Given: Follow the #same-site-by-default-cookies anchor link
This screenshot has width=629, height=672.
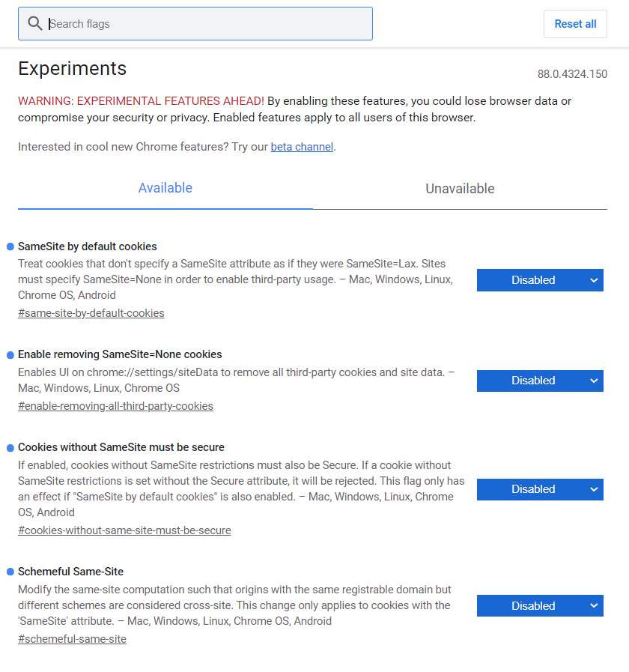Looking at the screenshot, I should click(x=91, y=313).
